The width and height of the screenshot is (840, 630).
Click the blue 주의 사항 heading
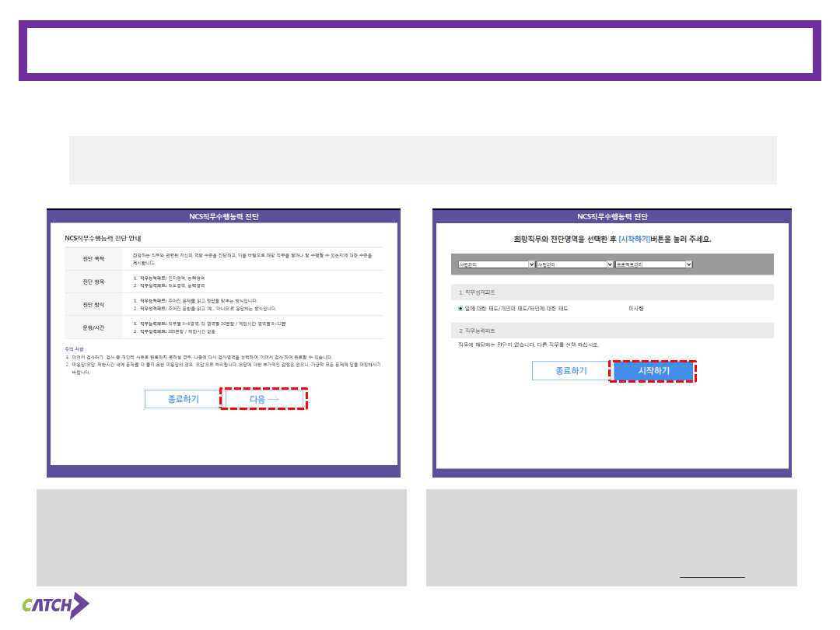pyautogui.click(x=74, y=348)
